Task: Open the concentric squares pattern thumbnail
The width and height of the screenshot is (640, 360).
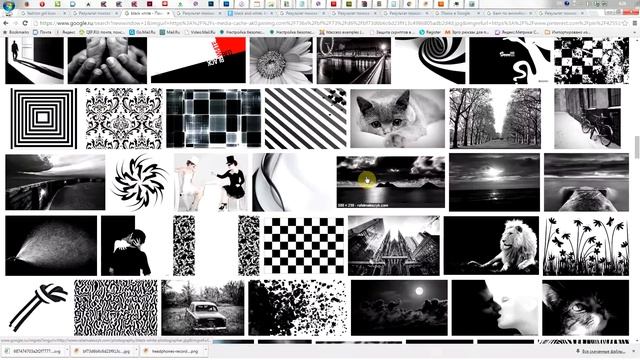Action: [43, 118]
